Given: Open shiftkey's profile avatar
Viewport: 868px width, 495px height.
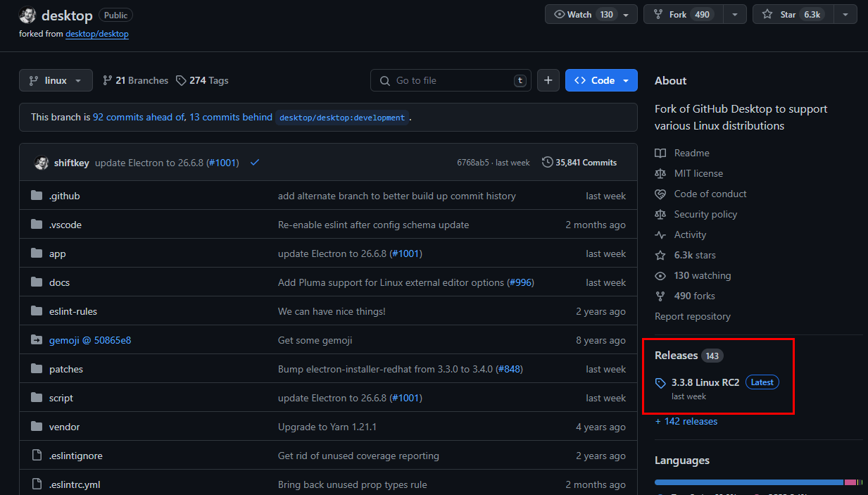Looking at the screenshot, I should pyautogui.click(x=42, y=162).
